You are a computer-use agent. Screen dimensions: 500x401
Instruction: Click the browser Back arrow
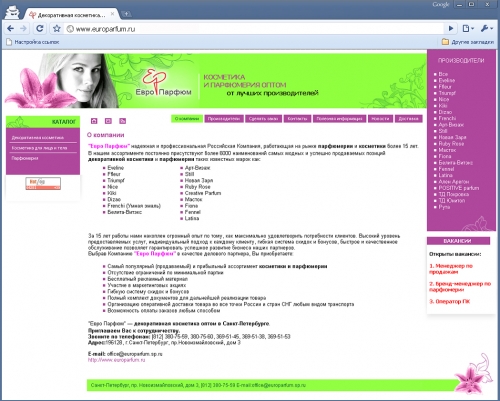pyautogui.click(x=11, y=29)
